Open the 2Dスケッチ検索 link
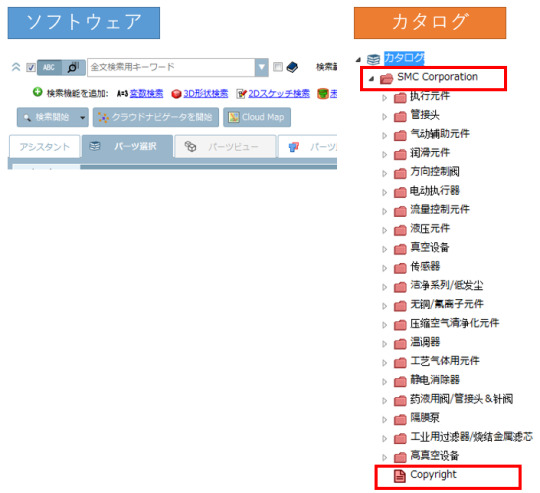Viewport: 540px width, 493px height. point(279,93)
